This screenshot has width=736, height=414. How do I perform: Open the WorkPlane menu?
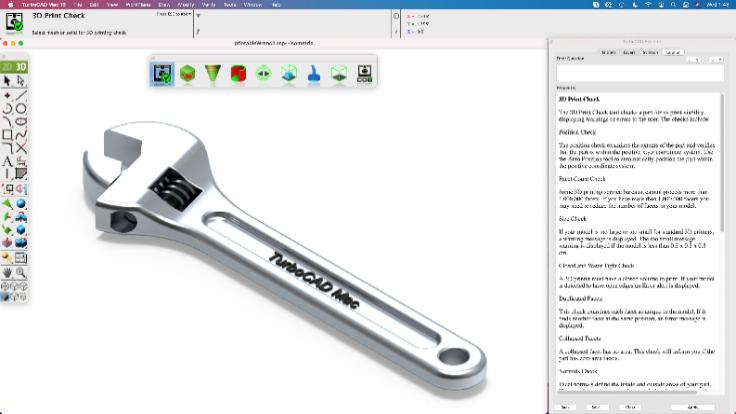138,5
